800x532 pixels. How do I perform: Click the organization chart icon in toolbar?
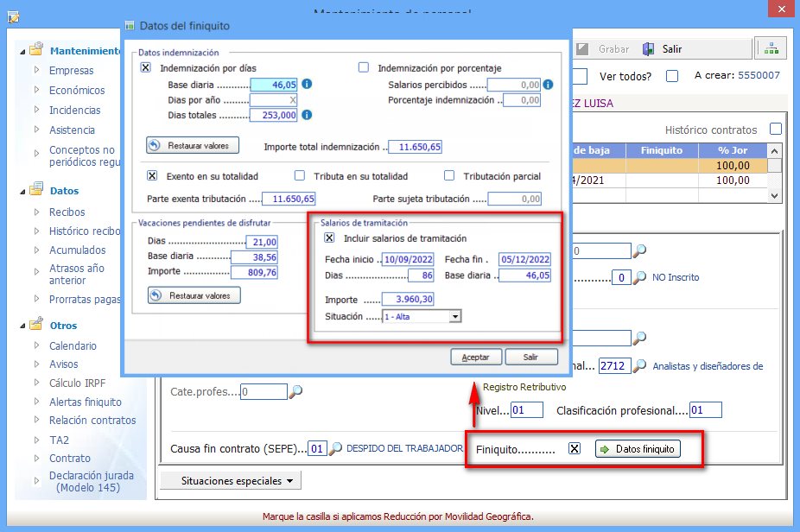(768, 49)
